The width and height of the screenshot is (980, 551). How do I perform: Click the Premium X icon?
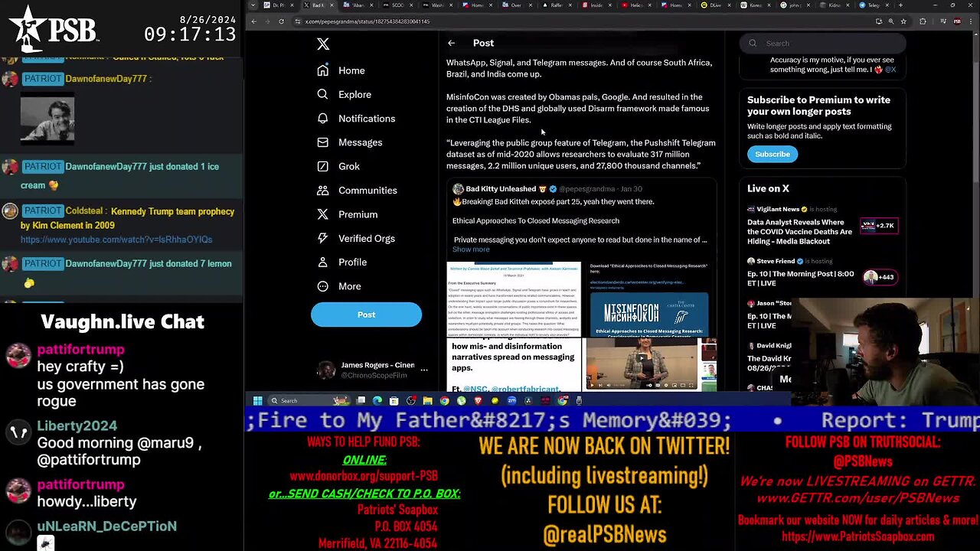pos(323,214)
